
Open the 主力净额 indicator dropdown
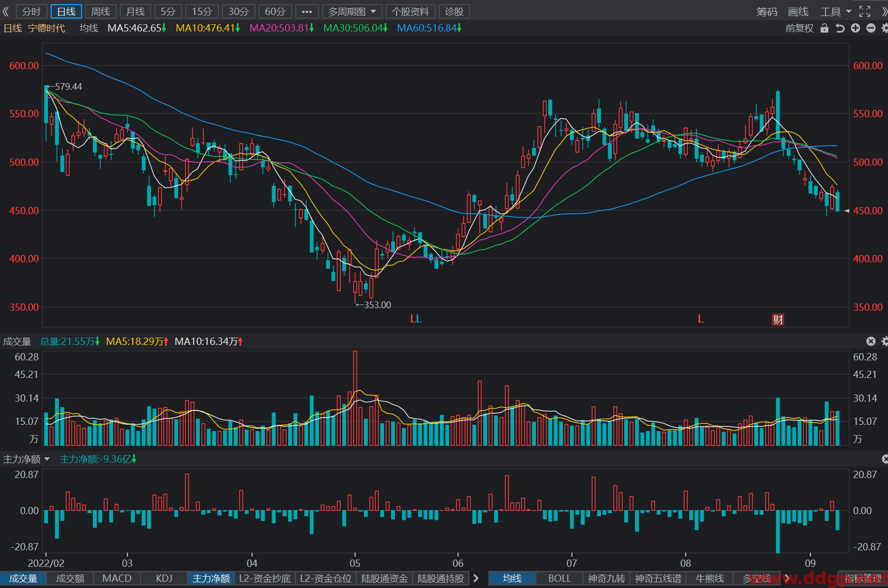coord(27,459)
